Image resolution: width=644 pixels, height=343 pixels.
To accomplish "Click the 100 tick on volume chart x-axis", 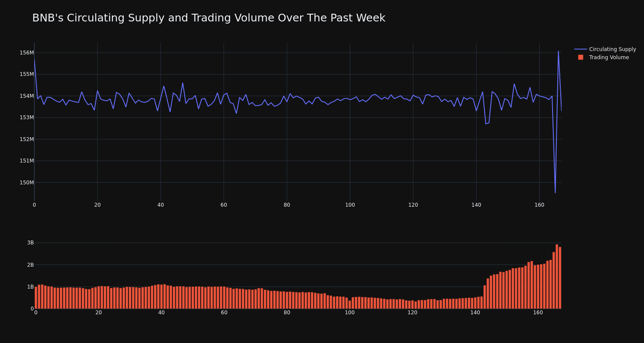I will [x=350, y=313].
